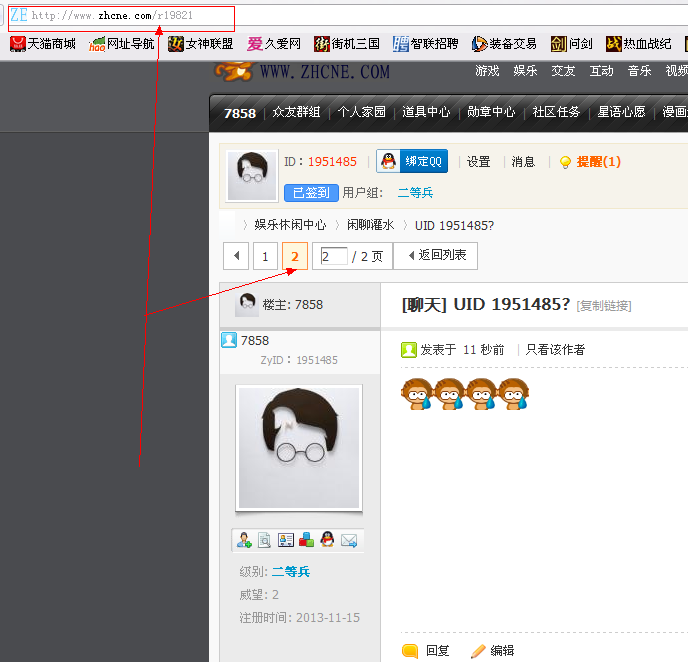
Task: Open 互动 in top menu
Action: click(601, 71)
